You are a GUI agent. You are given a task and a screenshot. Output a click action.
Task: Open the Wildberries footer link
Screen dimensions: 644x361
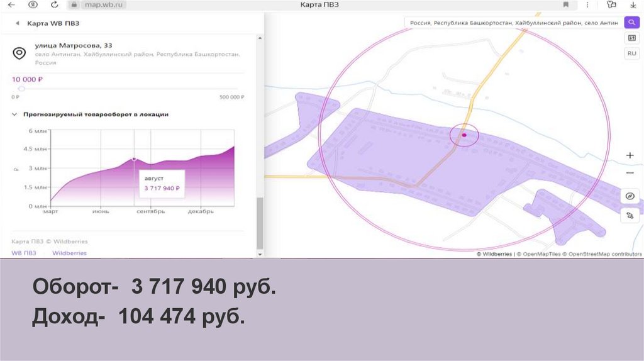69,253
